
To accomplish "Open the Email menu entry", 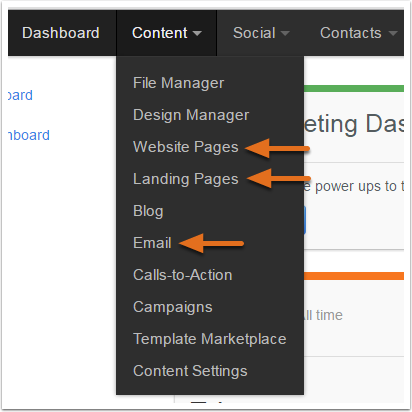I will (152, 243).
